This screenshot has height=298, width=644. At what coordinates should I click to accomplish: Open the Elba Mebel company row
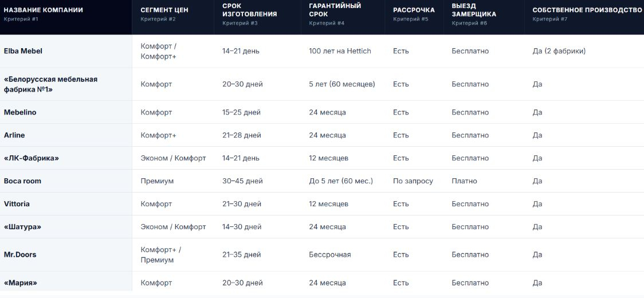(322, 51)
